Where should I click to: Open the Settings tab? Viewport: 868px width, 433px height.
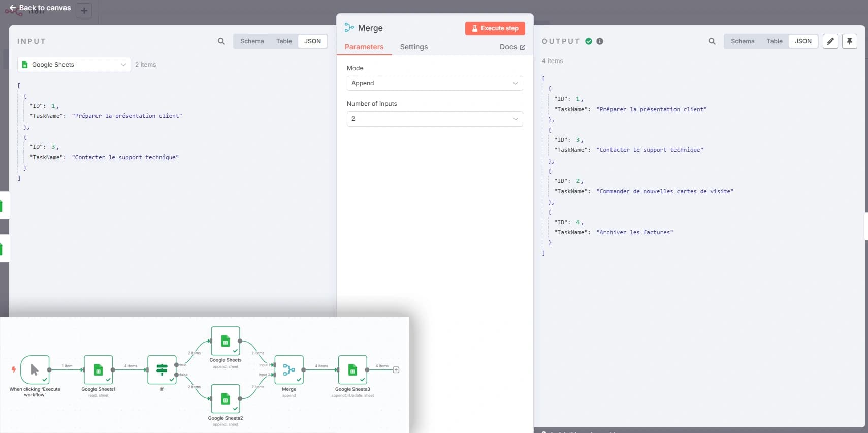[x=413, y=47]
